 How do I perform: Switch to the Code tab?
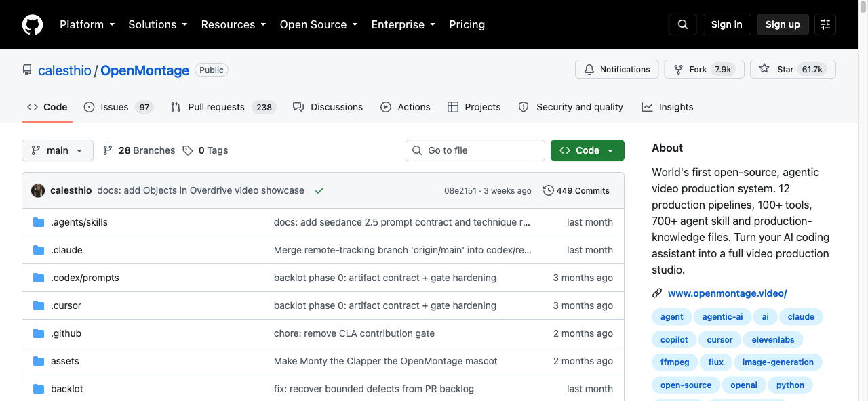coord(47,107)
